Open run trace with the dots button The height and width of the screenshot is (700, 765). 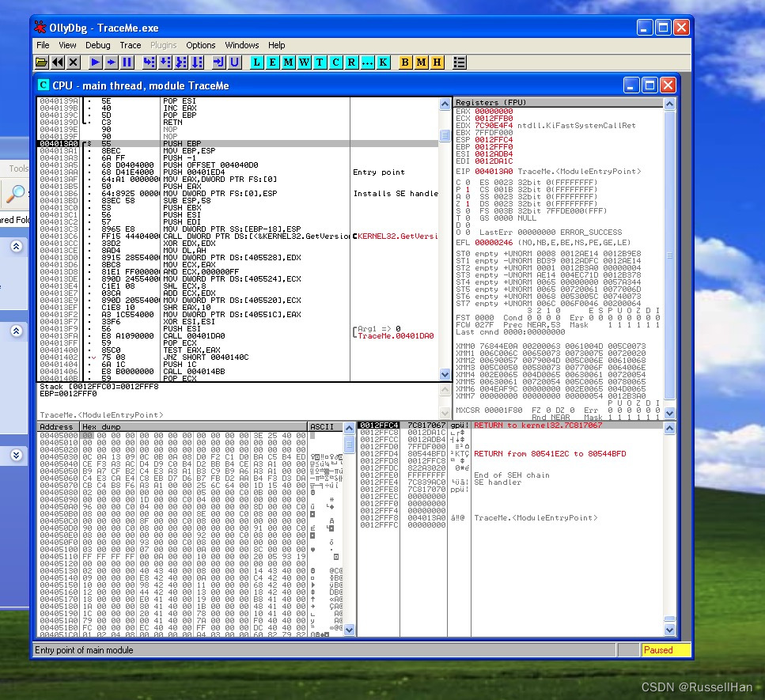tap(367, 62)
